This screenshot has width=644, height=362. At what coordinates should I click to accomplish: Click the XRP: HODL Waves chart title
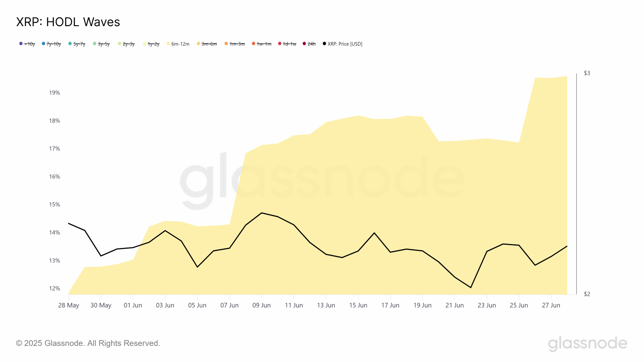[68, 22]
